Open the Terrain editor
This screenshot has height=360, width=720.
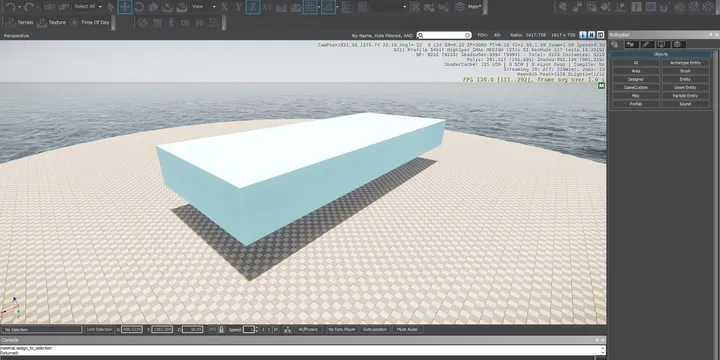19,22
